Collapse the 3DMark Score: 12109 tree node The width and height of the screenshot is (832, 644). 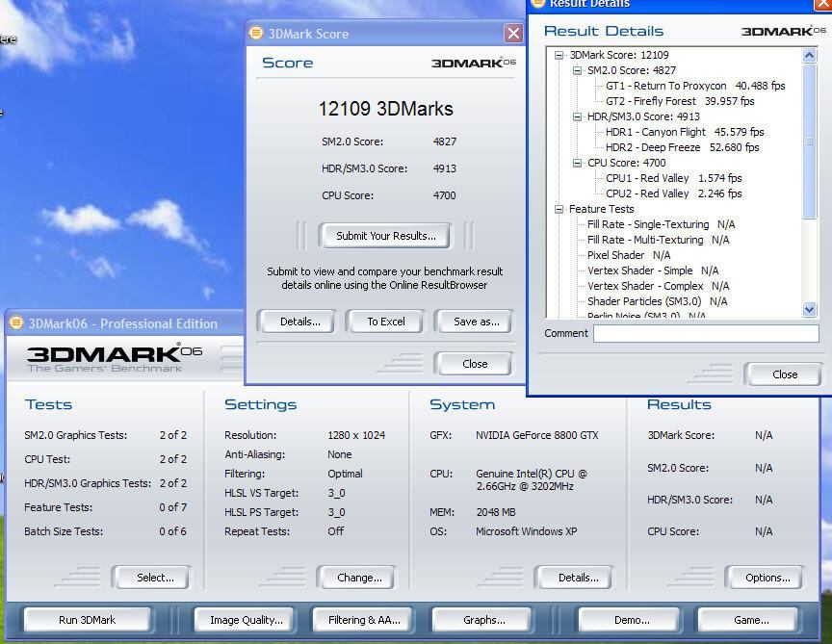click(x=559, y=55)
